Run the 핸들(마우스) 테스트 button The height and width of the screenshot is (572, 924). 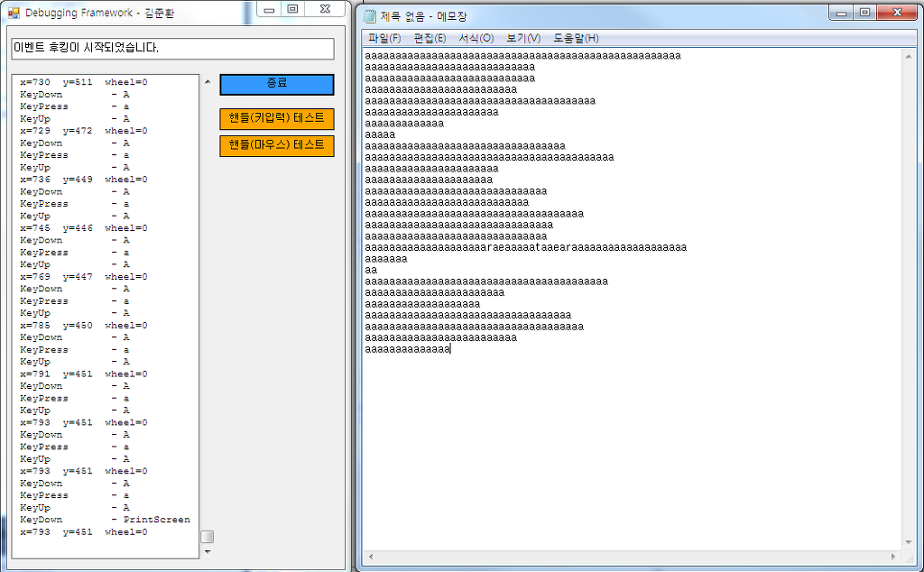point(276,146)
